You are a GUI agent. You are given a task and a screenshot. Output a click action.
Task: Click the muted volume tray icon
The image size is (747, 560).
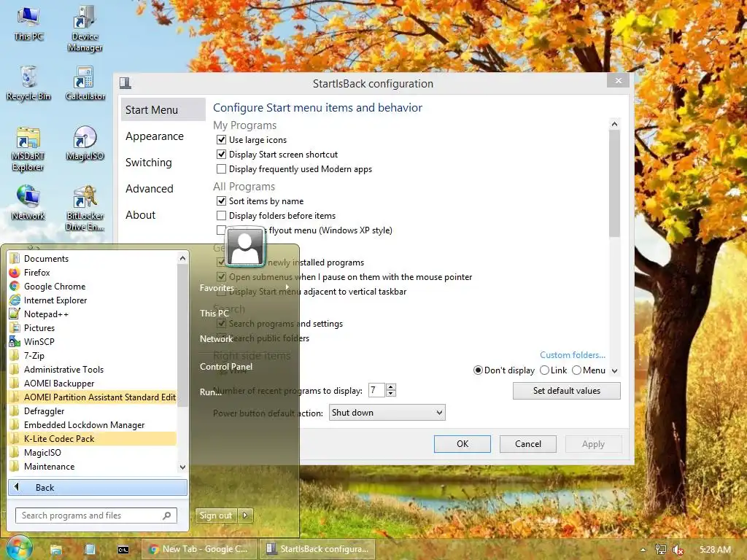click(678, 550)
